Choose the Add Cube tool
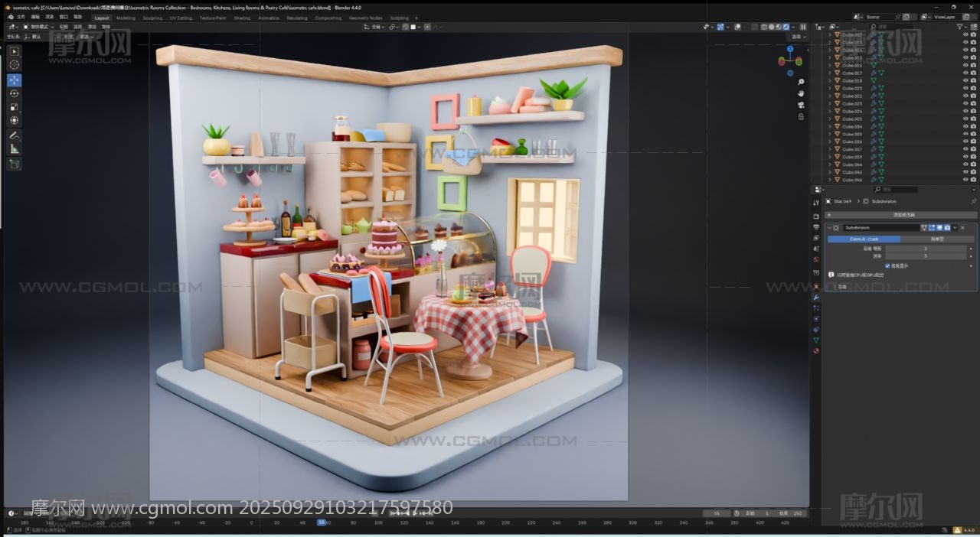 (14, 164)
